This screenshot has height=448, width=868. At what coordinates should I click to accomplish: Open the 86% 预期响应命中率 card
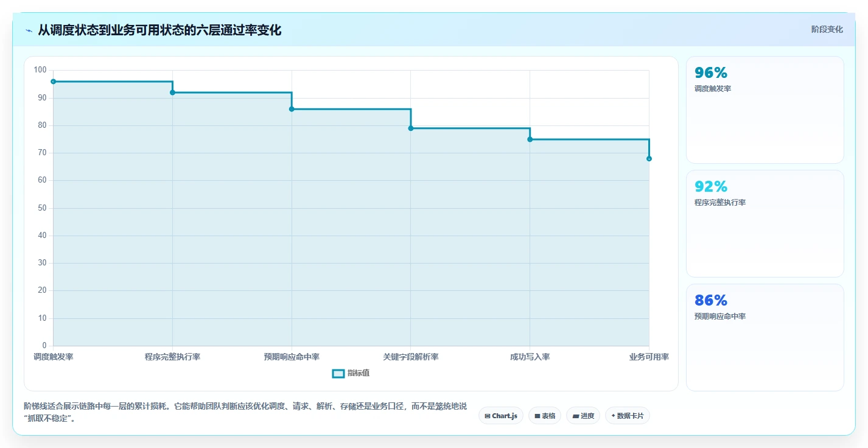tap(765, 337)
